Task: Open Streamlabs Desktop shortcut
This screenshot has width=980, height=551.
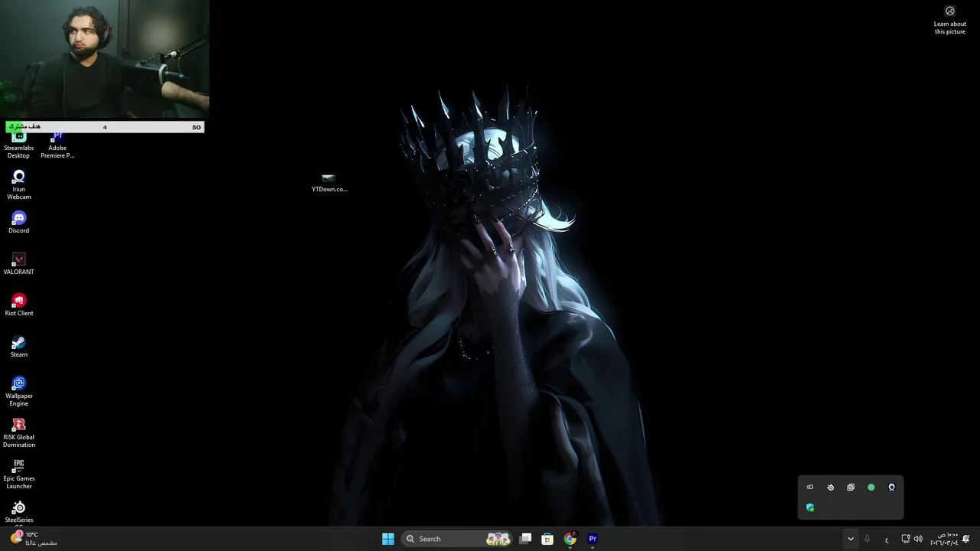Action: (x=18, y=145)
